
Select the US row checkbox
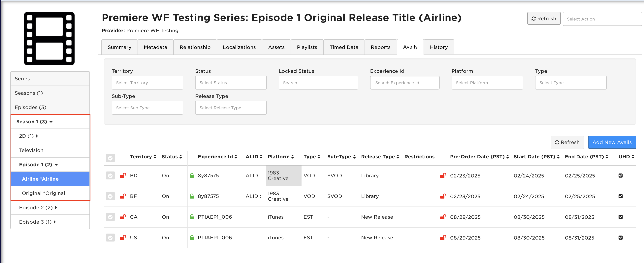110,238
